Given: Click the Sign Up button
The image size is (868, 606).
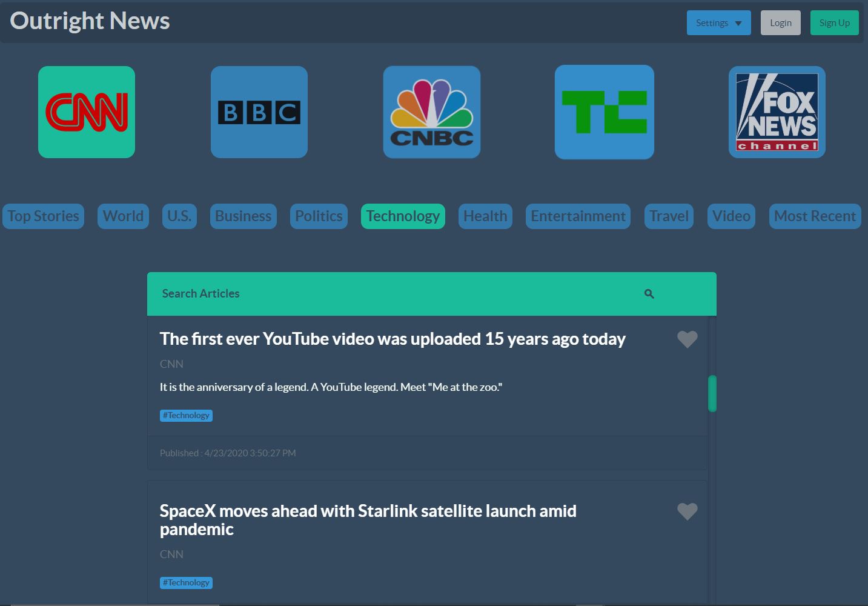Looking at the screenshot, I should coord(835,23).
